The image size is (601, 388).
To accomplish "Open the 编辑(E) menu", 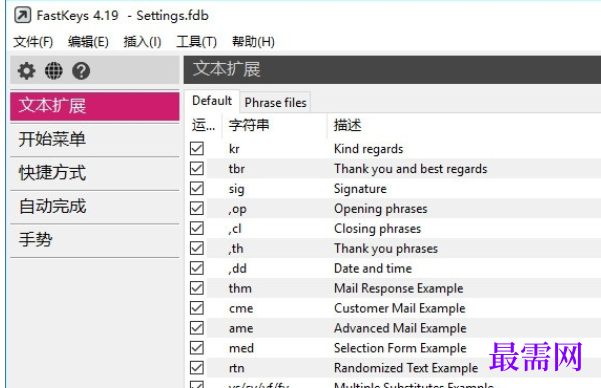I will [88, 41].
